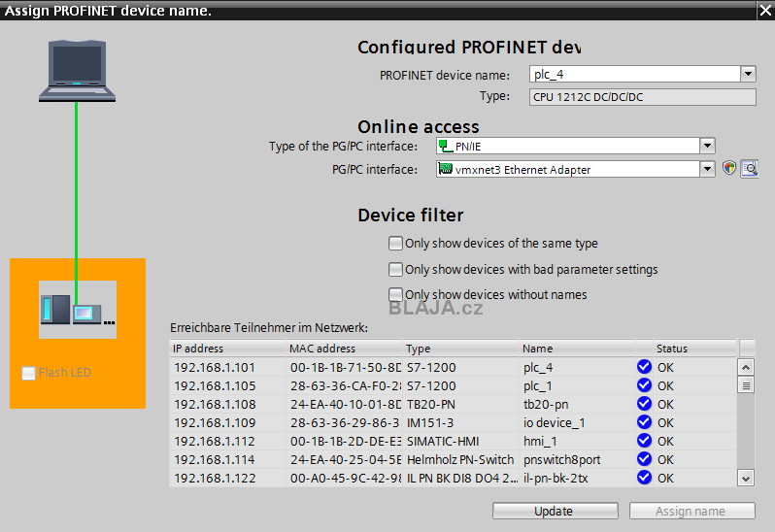Sort by the Type column header
The image size is (775, 532).
pyautogui.click(x=461, y=349)
